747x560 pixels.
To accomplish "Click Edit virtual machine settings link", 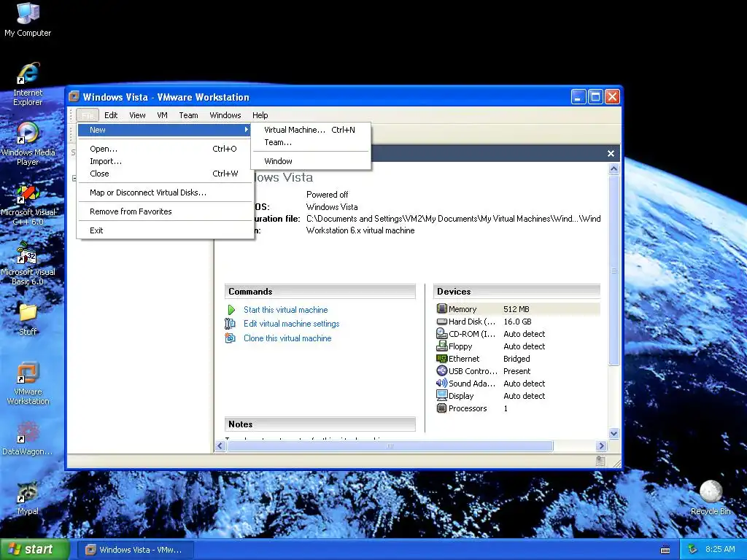I will coord(291,323).
